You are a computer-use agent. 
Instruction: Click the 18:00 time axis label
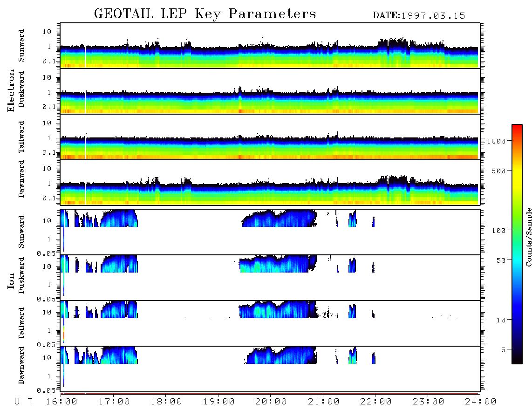pyautogui.click(x=166, y=402)
